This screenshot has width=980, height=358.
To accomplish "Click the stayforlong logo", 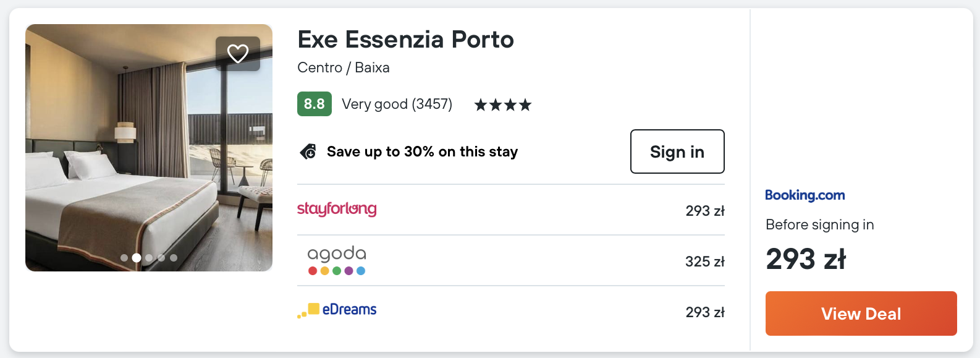I will click(x=337, y=209).
